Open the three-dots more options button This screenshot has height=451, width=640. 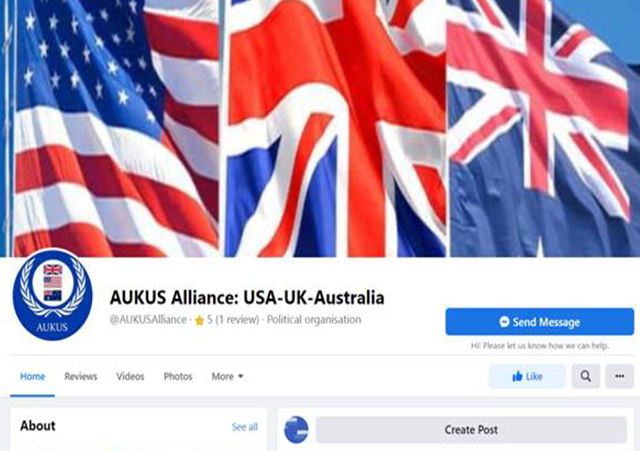click(620, 376)
